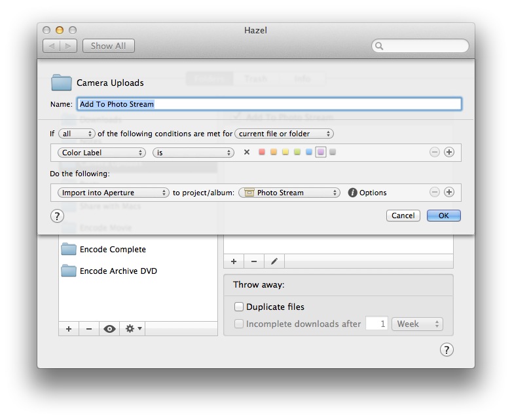Open the Import into Aperture action dropdown
The width and height of the screenshot is (512, 420).
point(113,193)
